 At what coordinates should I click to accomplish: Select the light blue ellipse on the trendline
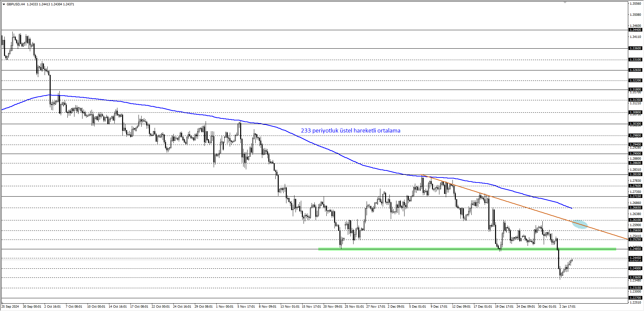tap(580, 224)
